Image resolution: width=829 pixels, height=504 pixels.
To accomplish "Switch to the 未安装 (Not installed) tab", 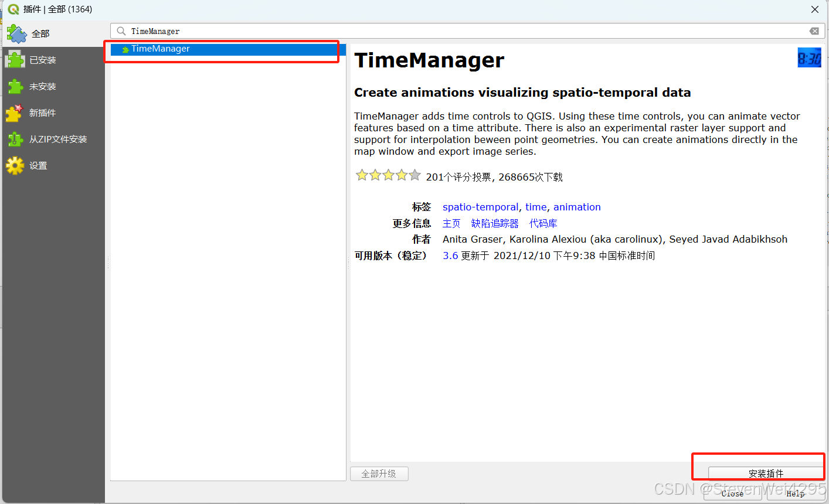I will 53,86.
